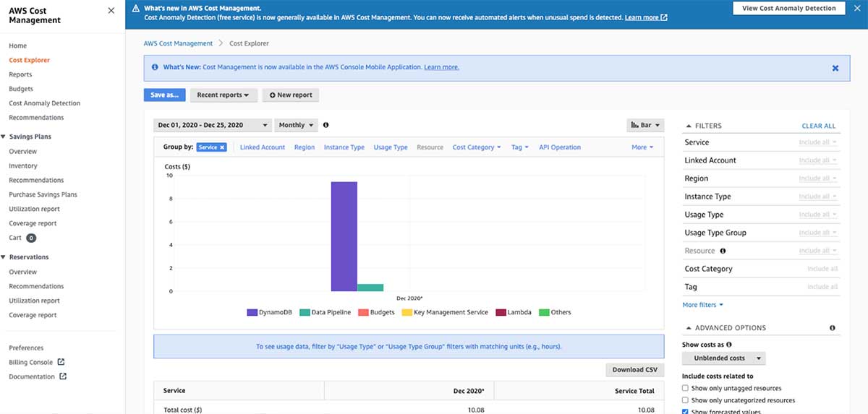
Task: Click Learn more link in mobile notice
Action: (441, 67)
